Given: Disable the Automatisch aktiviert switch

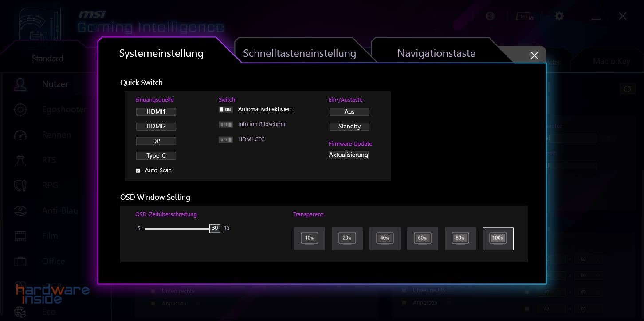Looking at the screenshot, I should 226,109.
